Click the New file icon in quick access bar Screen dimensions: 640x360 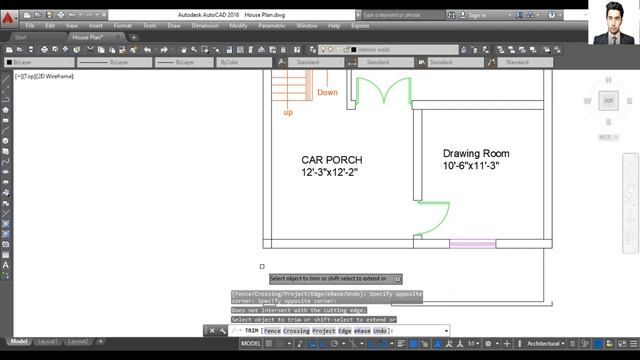pos(27,15)
